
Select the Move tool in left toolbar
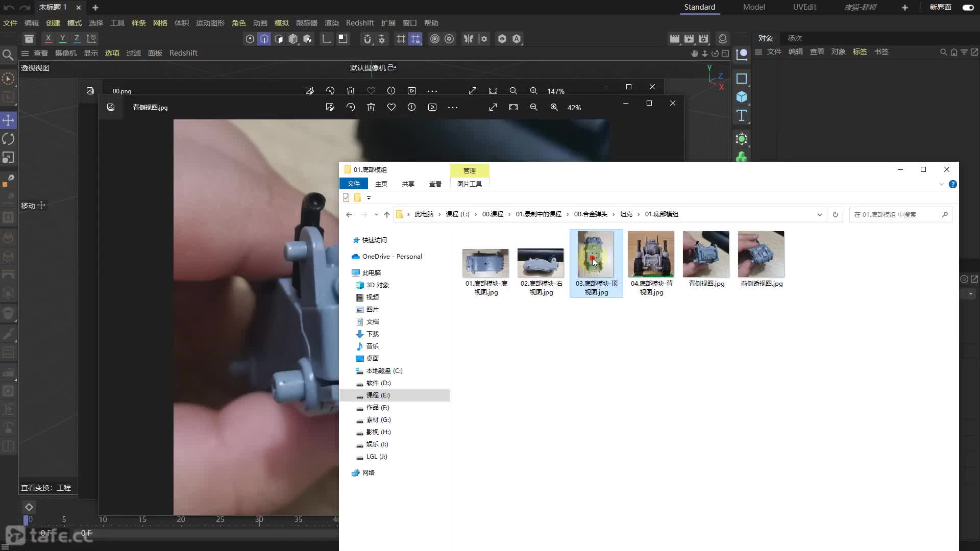point(8,120)
